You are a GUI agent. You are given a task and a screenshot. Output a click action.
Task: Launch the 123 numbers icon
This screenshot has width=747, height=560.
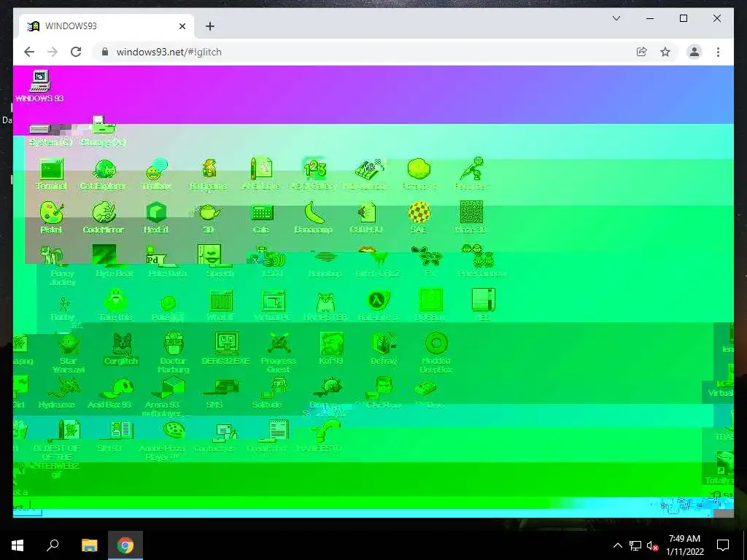coord(314,169)
